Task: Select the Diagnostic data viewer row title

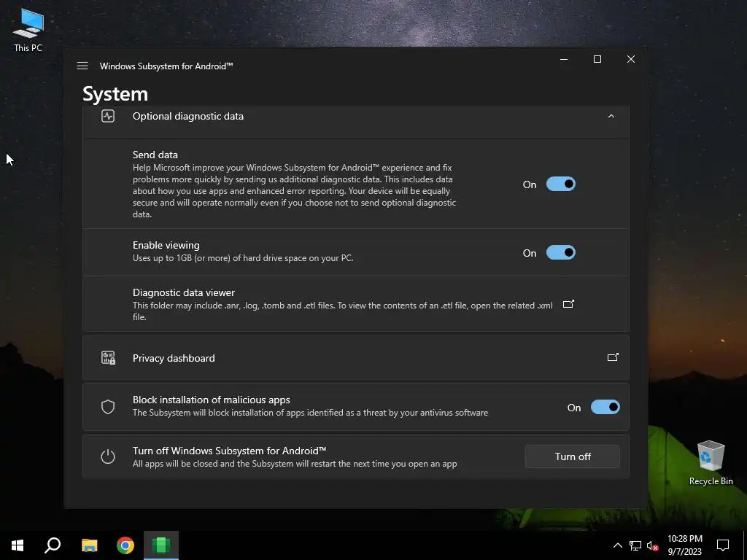Action: point(183,292)
